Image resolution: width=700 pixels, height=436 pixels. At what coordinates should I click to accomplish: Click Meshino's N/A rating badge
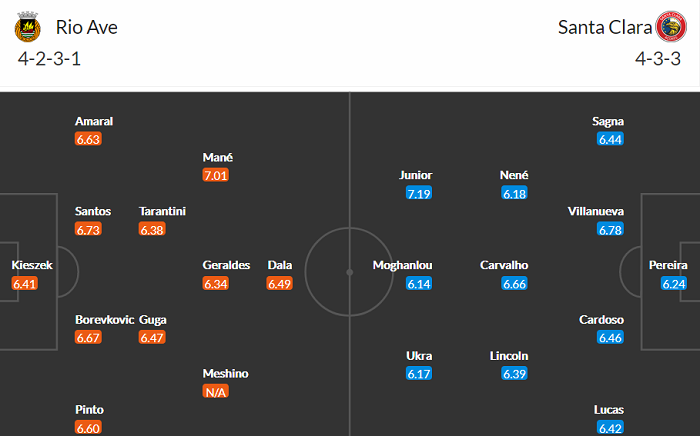[216, 392]
